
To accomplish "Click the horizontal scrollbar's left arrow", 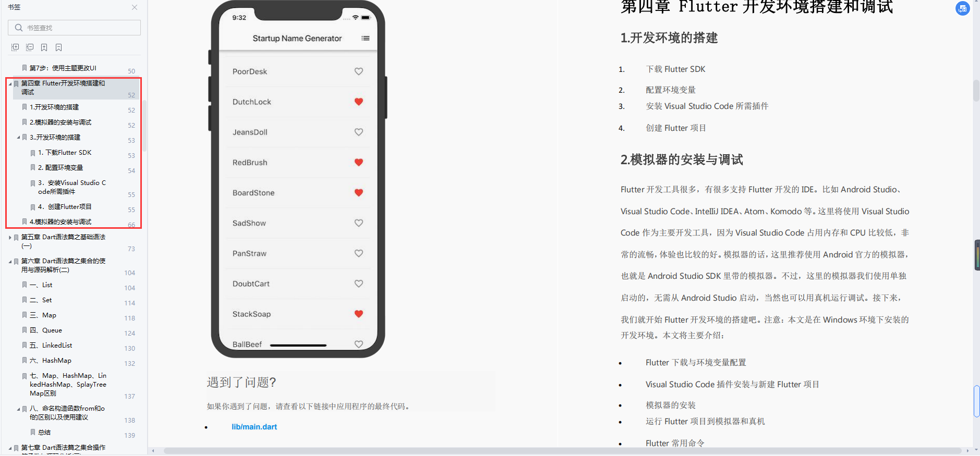I will click(x=153, y=451).
